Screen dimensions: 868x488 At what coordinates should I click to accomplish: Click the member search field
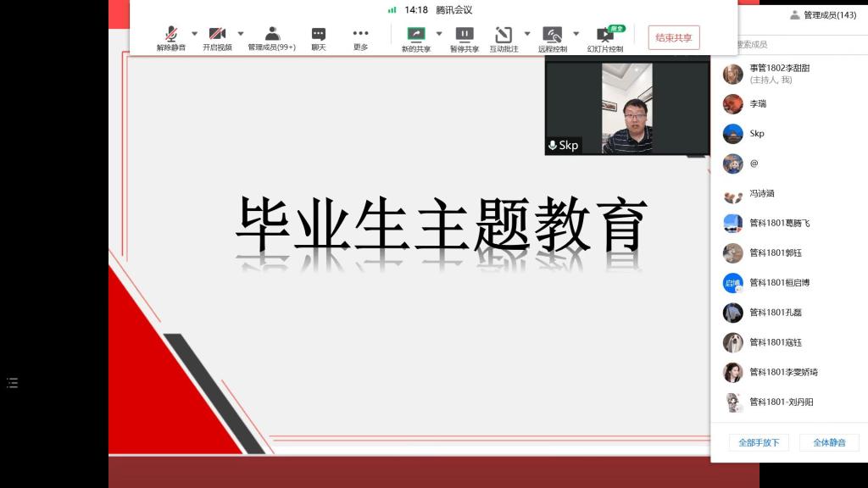pyautogui.click(x=788, y=44)
